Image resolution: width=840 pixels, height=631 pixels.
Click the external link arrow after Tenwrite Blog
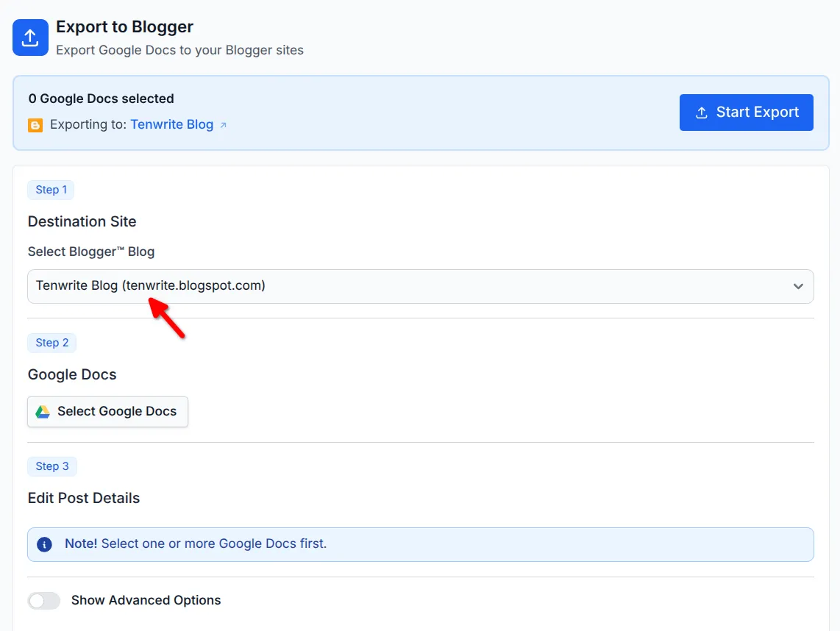224,124
